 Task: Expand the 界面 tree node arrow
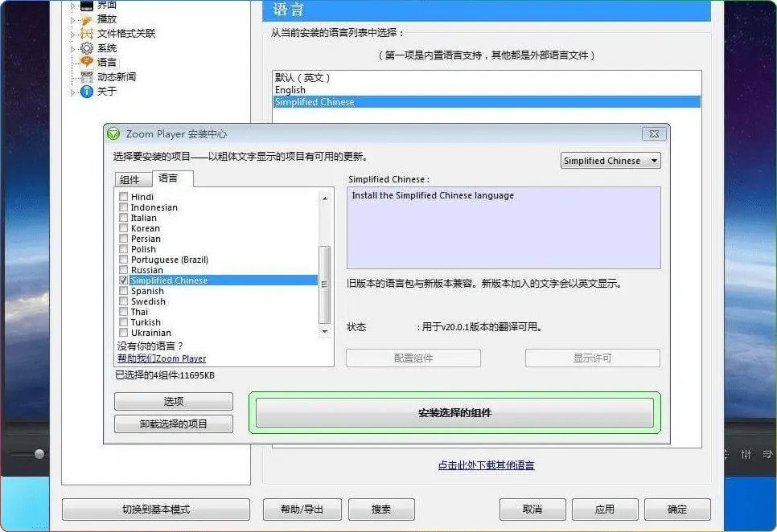point(72,6)
